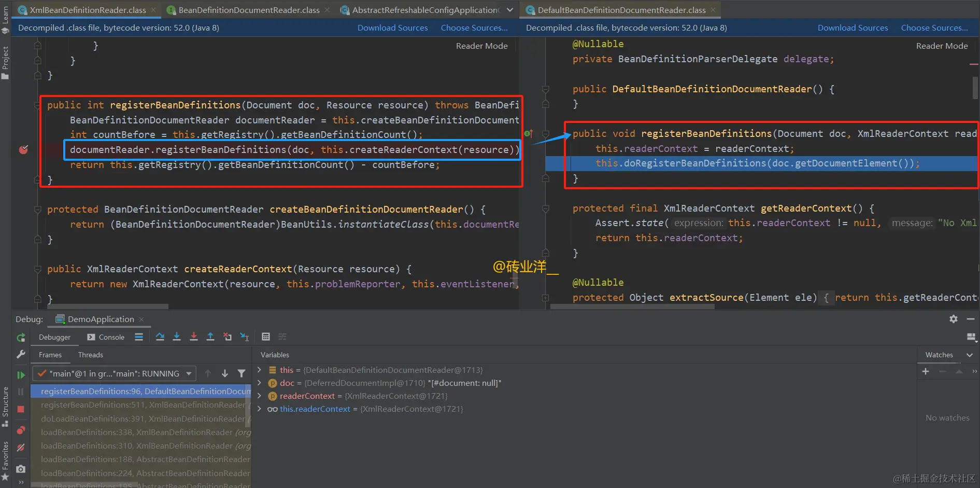Screen dimensions: 980x488
Task: Run to cursor
Action: click(x=245, y=337)
